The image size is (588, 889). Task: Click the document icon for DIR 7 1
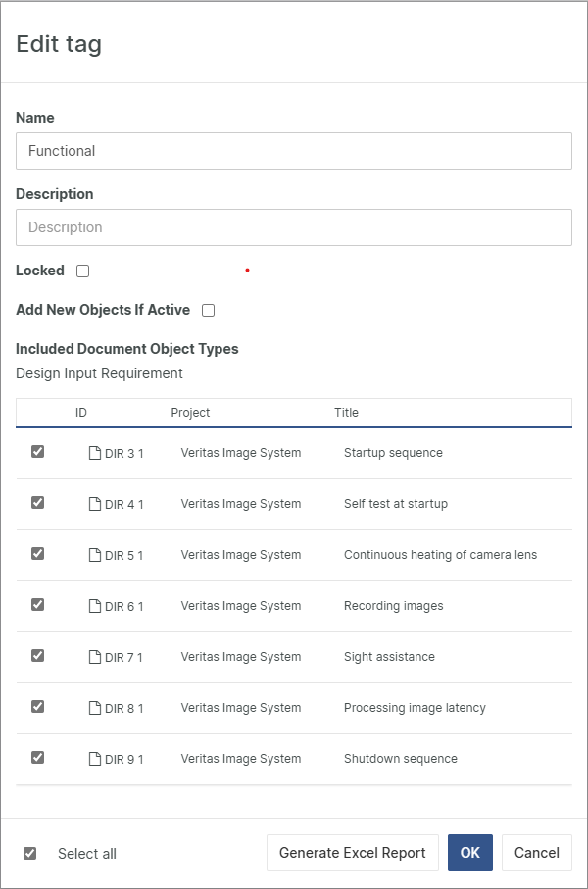tap(95, 657)
